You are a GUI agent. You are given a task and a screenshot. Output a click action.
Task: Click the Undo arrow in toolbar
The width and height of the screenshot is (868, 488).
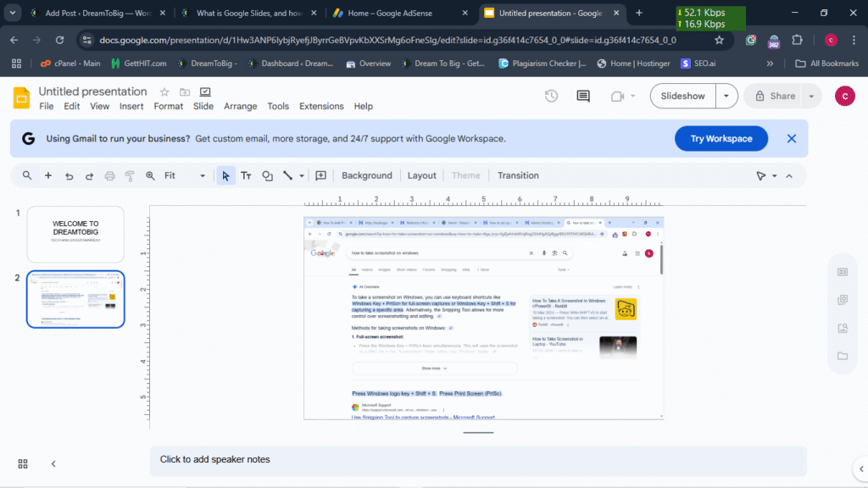69,175
